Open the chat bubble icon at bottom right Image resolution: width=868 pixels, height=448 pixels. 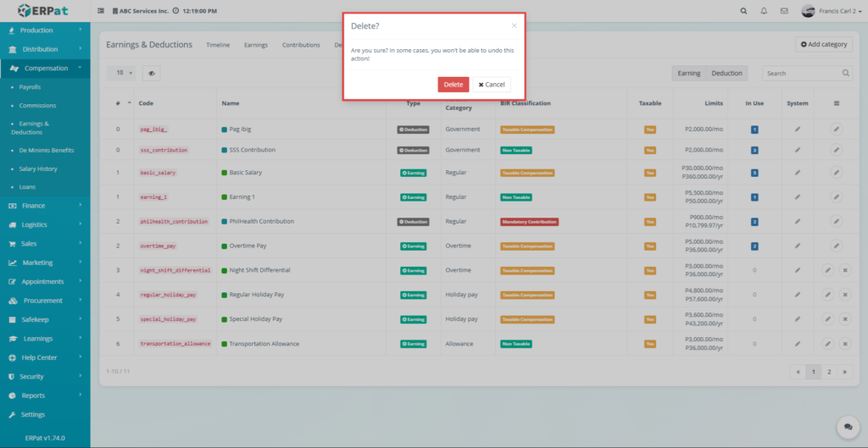[x=845, y=427]
